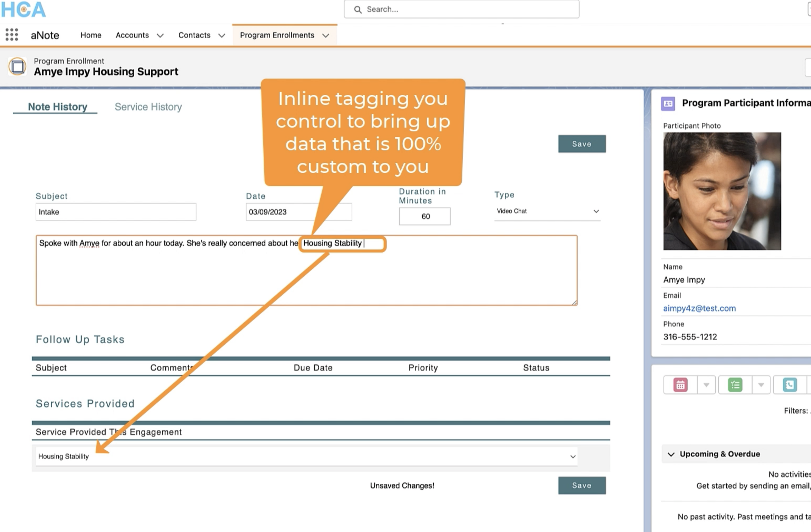Click the Subject field containing Intake
The width and height of the screenshot is (811, 532).
click(x=116, y=212)
